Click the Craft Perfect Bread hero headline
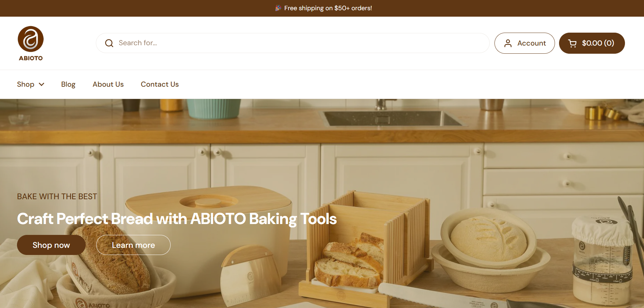Image resolution: width=644 pixels, height=308 pixels. 177,219
